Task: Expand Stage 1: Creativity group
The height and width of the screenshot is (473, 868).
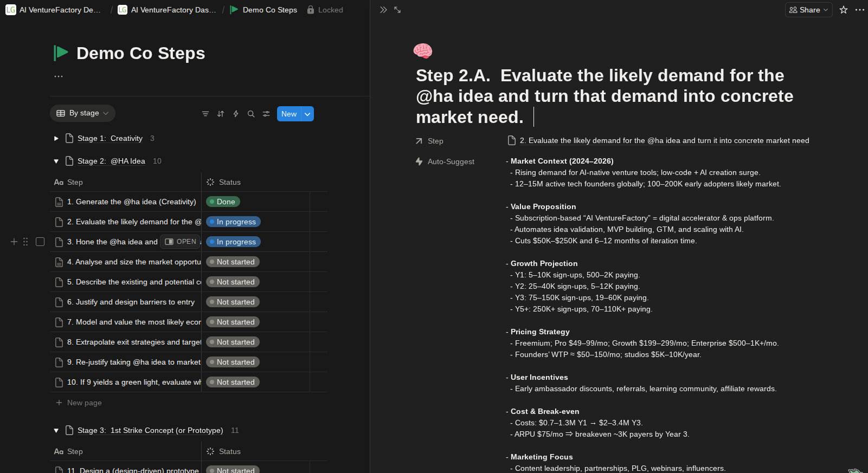Action: click(56, 139)
